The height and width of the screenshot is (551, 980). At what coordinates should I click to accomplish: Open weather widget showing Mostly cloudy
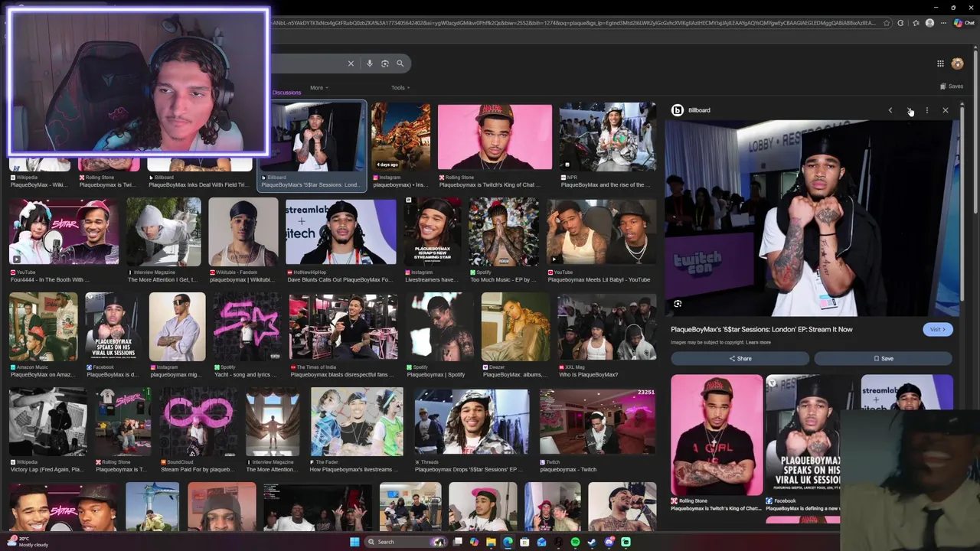27,542
